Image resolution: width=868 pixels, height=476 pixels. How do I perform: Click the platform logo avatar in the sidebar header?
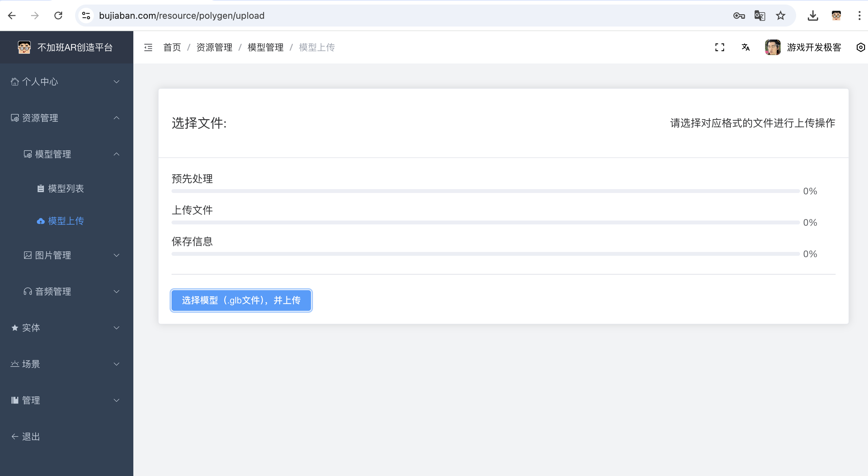point(24,47)
